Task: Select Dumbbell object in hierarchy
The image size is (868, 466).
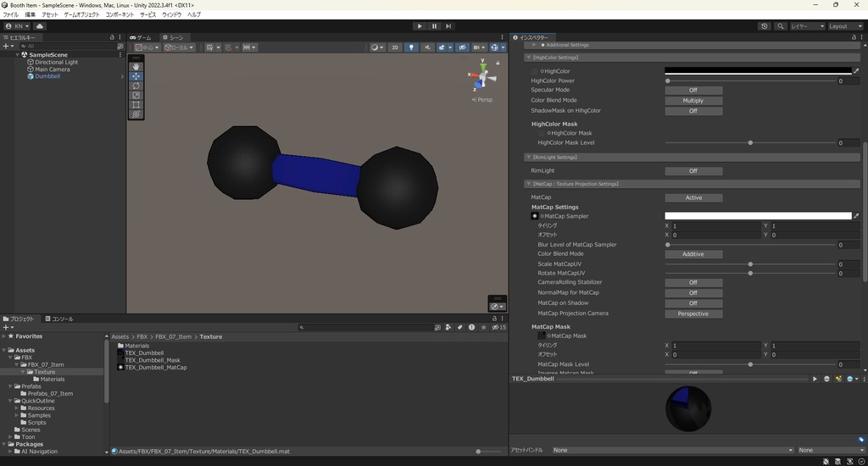Action: [x=47, y=76]
